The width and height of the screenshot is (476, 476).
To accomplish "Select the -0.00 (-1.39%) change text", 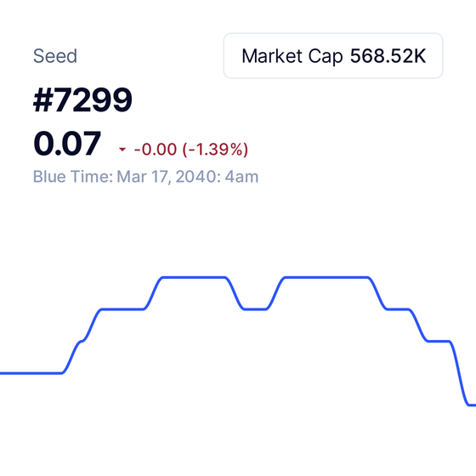I will click(x=191, y=150).
